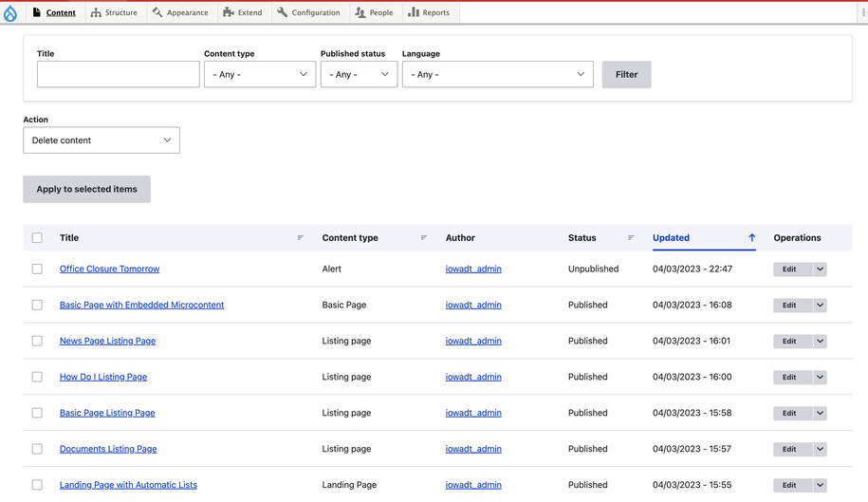Open the News Page Listing Page link
Viewport: 868px width, 502px height.
[x=107, y=341]
